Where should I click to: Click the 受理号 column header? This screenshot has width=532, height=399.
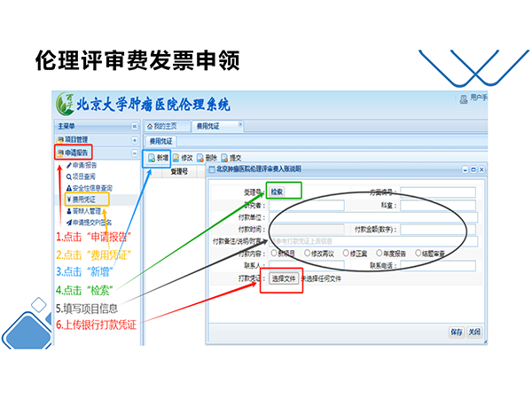179,172
